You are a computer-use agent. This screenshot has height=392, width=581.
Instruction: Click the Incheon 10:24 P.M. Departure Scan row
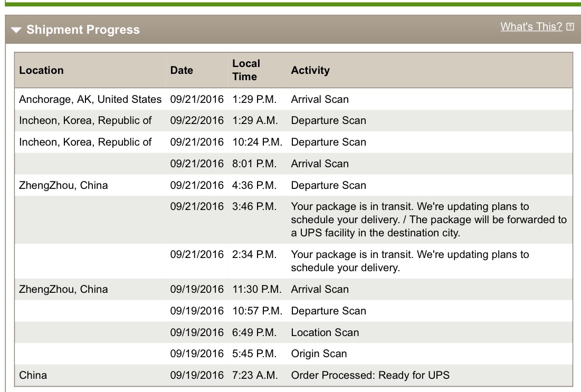(293, 142)
